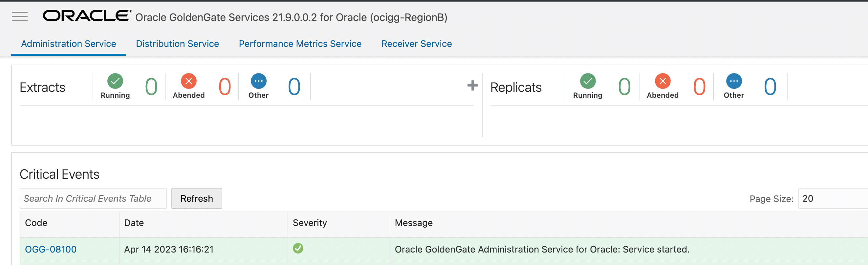Click the Extracts Running green check icon
The width and height of the screenshot is (868, 265).
point(115,81)
